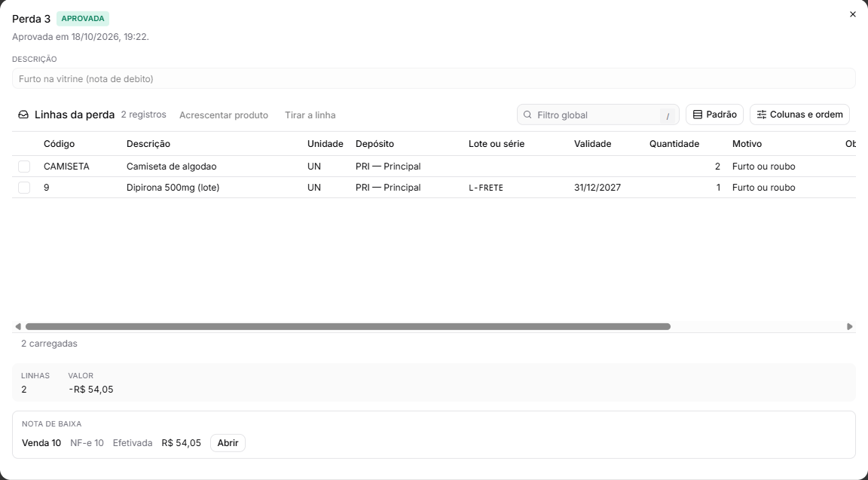Click Furto ou roubo in the CAMISETA row

764,166
